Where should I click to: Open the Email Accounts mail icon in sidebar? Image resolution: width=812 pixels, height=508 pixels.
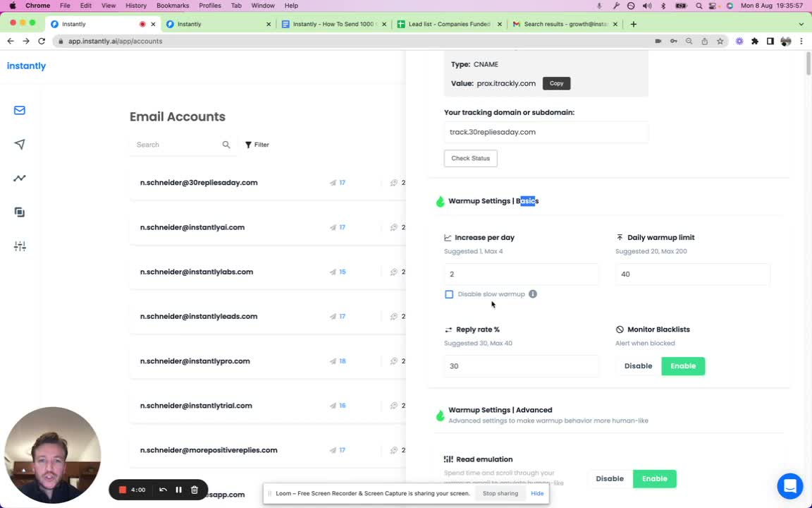coord(20,110)
